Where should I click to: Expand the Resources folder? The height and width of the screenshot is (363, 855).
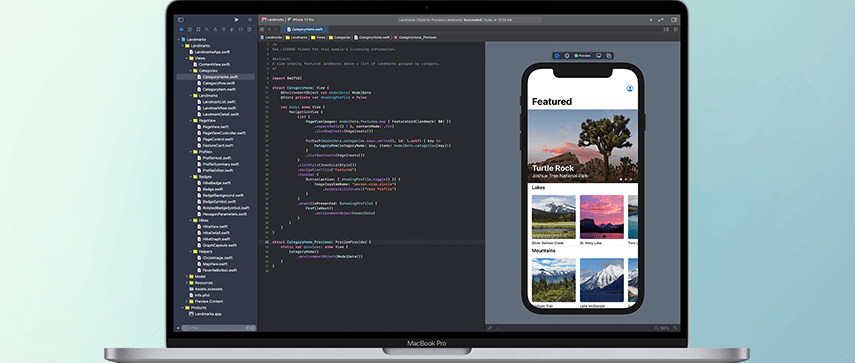click(187, 283)
